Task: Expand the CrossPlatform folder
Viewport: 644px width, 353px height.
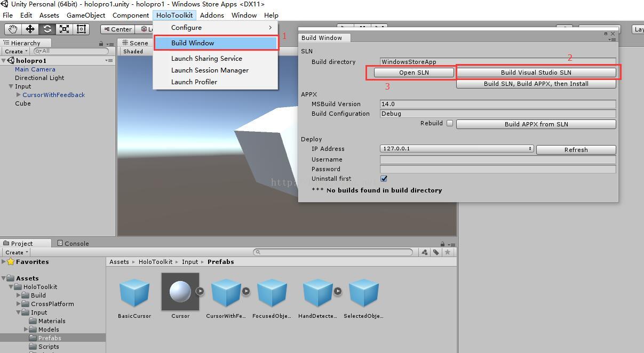Action: [19, 304]
